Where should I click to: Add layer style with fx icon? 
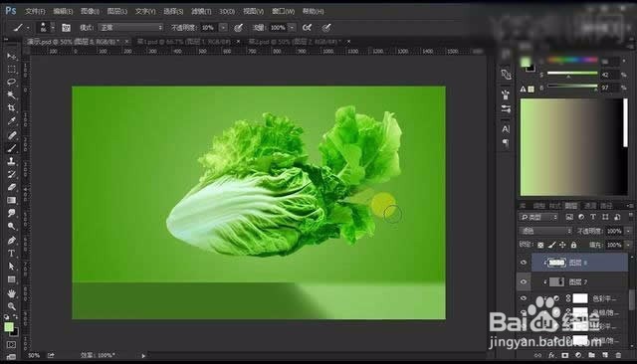tap(551, 355)
